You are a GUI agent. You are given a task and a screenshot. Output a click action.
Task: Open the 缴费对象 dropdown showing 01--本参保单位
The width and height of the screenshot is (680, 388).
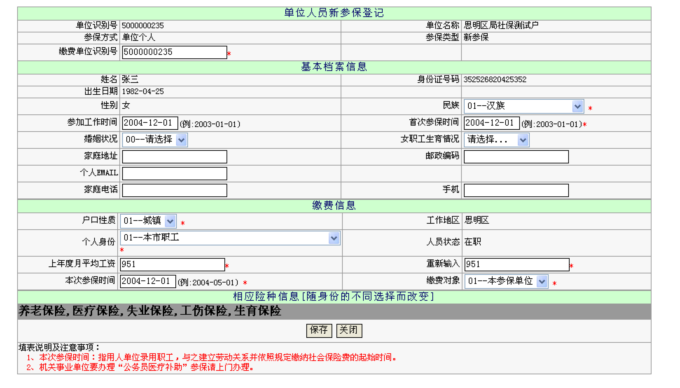click(x=506, y=281)
